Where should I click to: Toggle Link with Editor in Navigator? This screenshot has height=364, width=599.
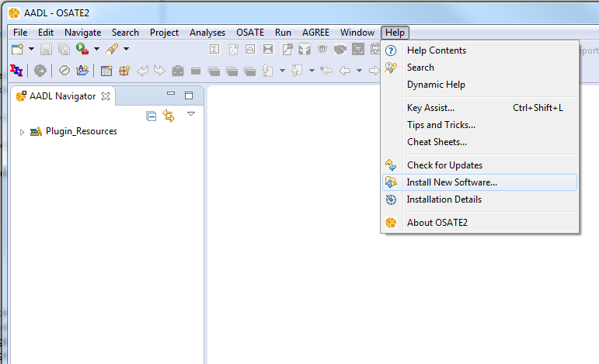[169, 116]
